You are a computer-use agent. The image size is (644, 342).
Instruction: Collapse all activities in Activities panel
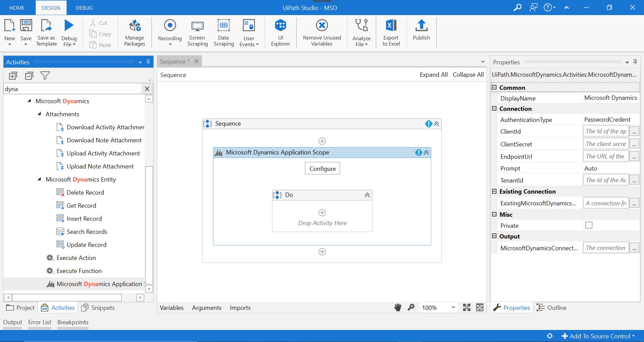tap(29, 76)
